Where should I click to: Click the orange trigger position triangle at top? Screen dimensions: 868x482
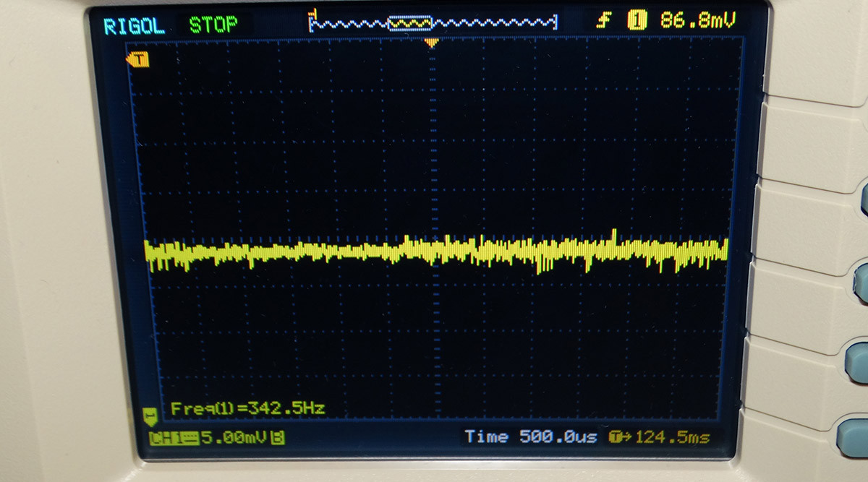[431, 43]
